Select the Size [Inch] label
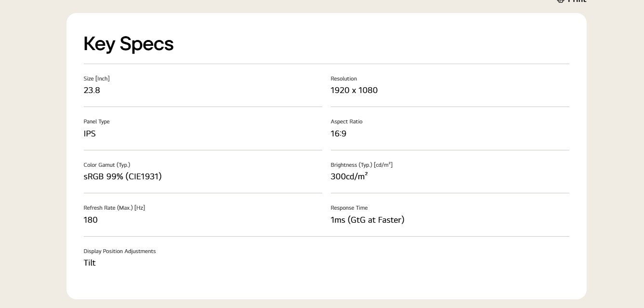644x308 pixels. 97,79
